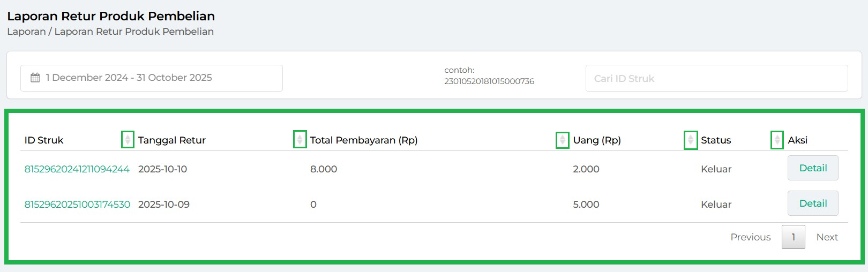The height and width of the screenshot is (272, 868).
Task: Click the calendar icon in date field
Action: [35, 78]
